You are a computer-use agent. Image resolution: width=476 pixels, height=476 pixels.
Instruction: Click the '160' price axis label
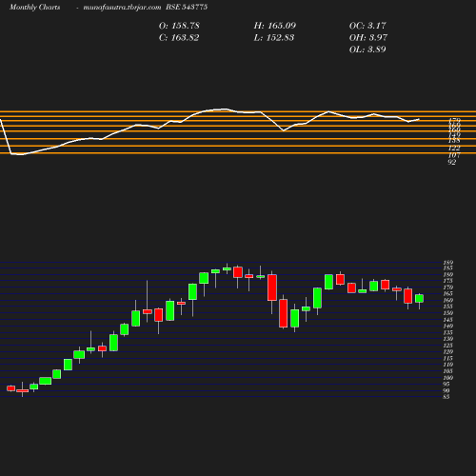[x=448, y=300]
